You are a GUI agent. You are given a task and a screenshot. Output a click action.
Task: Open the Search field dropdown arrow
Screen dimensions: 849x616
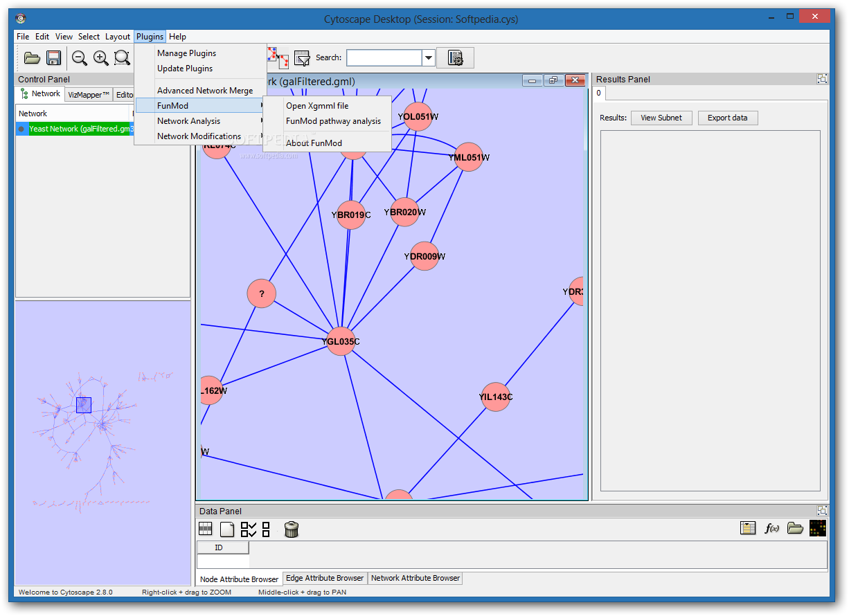(x=428, y=58)
